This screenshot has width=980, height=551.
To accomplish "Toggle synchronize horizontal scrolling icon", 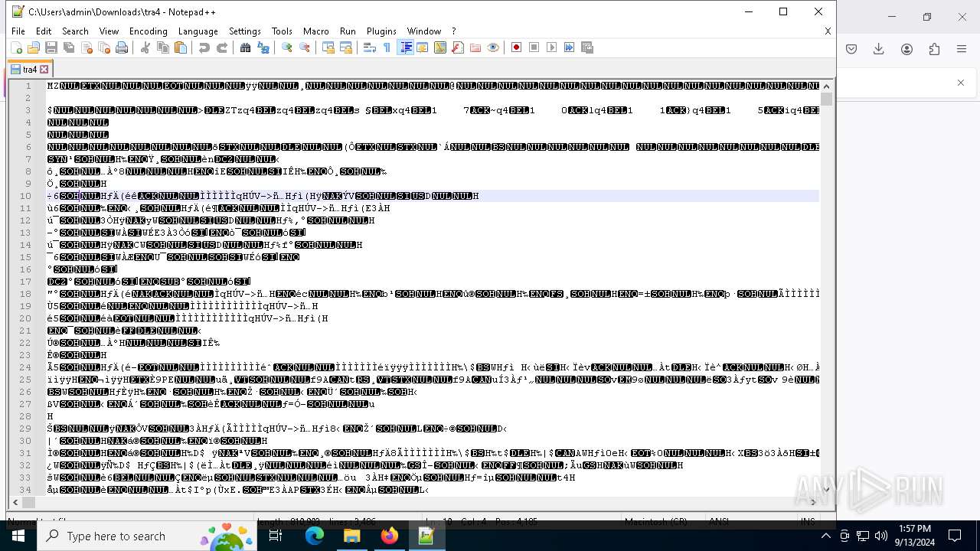I will pos(346,47).
